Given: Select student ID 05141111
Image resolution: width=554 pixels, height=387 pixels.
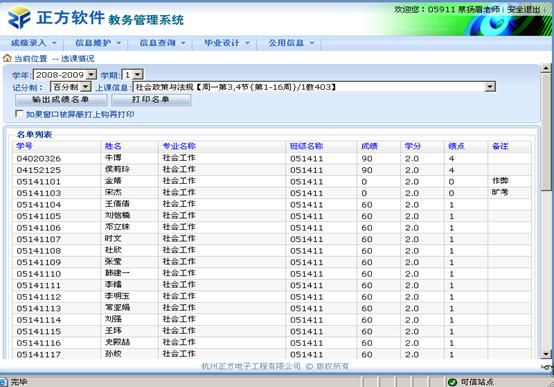Looking at the screenshot, I should click(39, 286).
